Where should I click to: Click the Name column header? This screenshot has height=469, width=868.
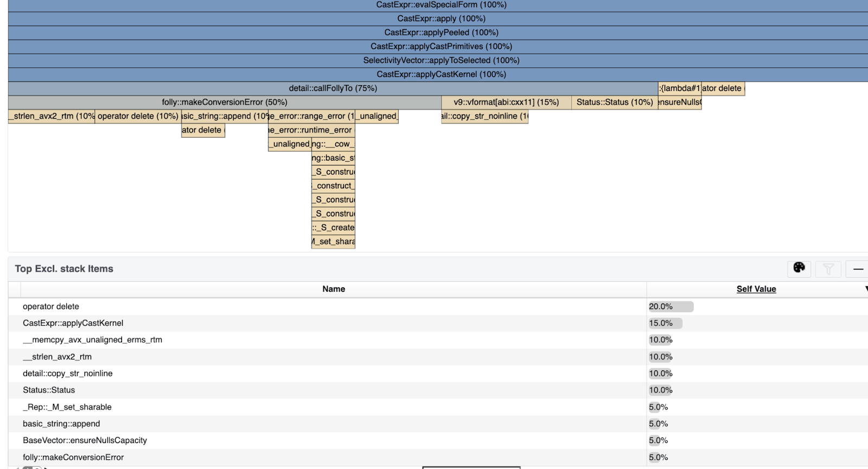point(333,289)
